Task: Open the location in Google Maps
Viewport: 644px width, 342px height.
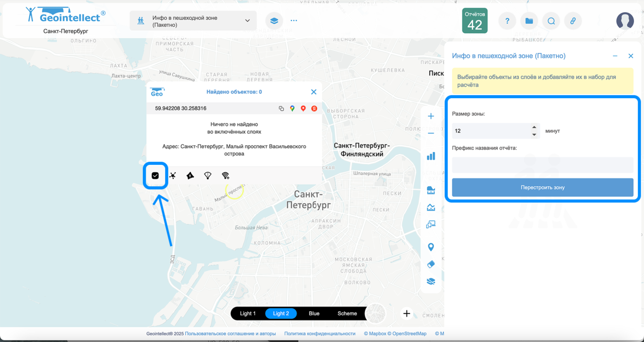Action: [x=292, y=108]
